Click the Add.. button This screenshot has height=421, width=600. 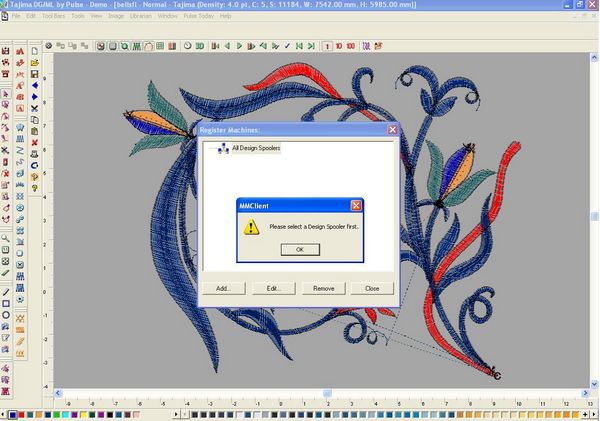tap(223, 288)
